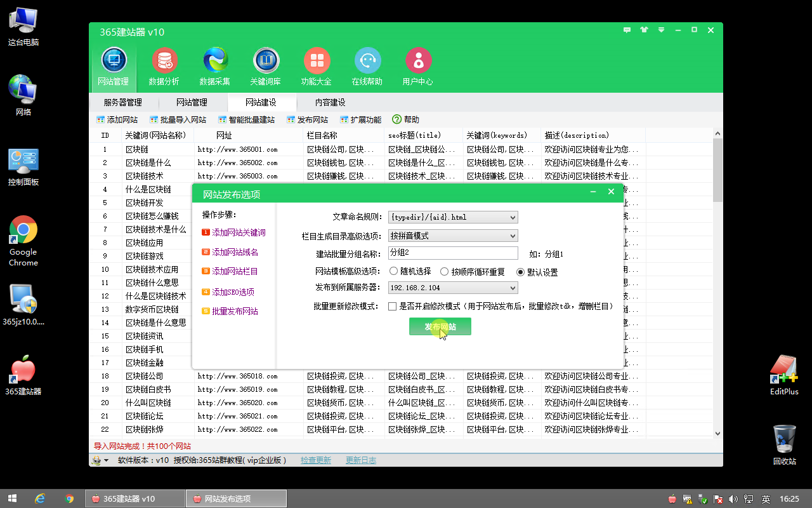Viewport: 812px width, 508px height.
Task: Open 365jz10.0 installer desktop icon
Action: (23, 305)
